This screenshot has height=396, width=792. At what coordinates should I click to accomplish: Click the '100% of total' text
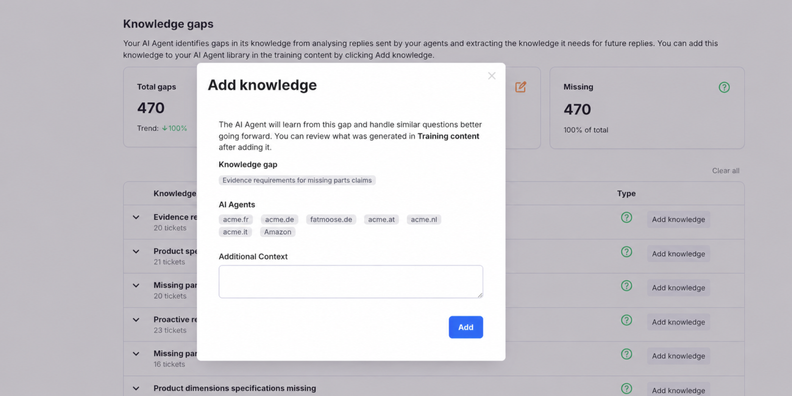[x=586, y=130]
